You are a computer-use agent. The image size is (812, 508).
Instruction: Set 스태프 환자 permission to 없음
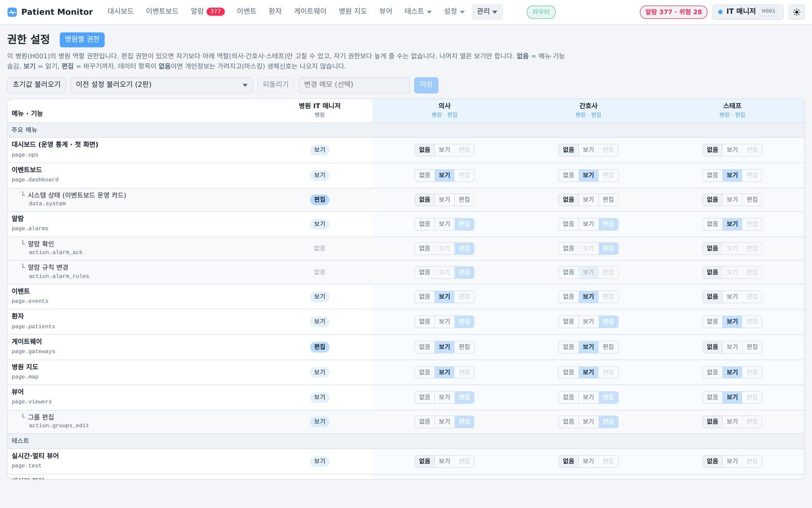713,322
